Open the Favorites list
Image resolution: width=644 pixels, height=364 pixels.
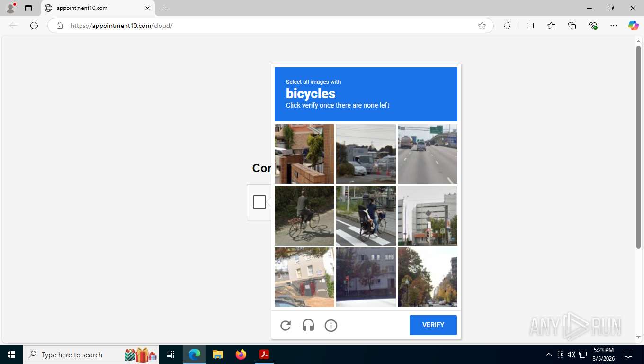pyautogui.click(x=551, y=26)
